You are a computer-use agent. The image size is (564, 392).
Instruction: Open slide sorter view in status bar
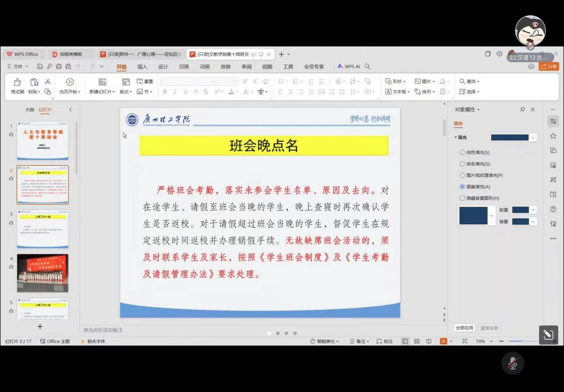417,341
